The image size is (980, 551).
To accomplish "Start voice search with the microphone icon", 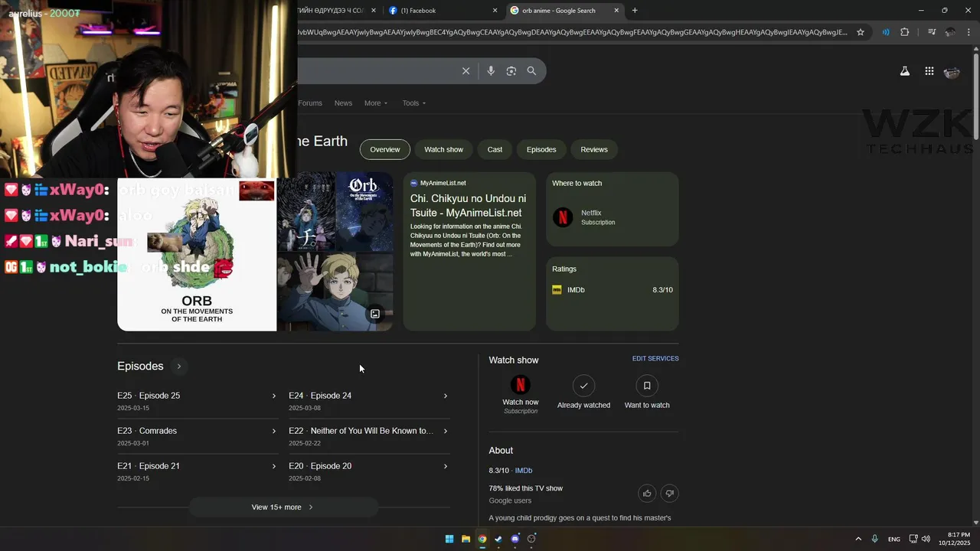I will coord(491,71).
